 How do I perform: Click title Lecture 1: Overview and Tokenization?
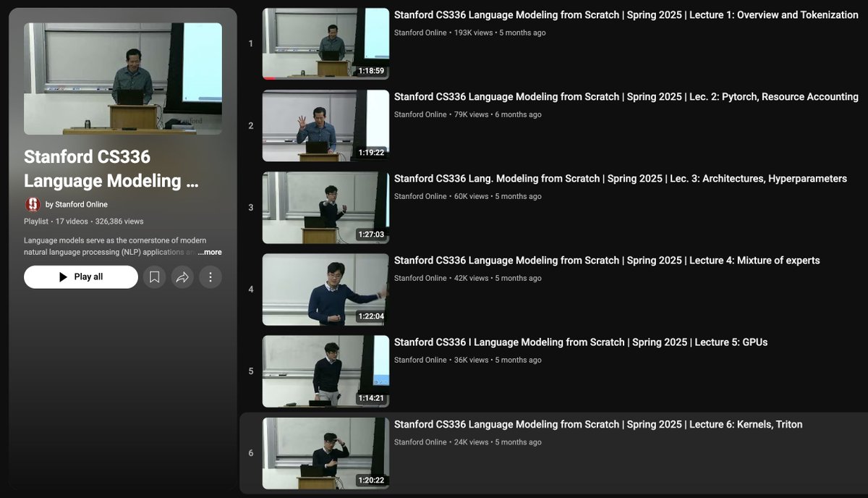626,14
